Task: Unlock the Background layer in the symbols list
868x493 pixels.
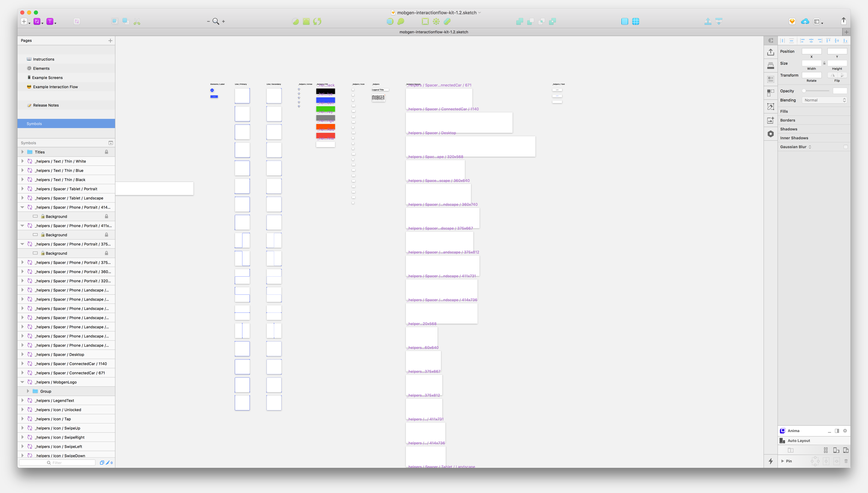Action: point(106,216)
